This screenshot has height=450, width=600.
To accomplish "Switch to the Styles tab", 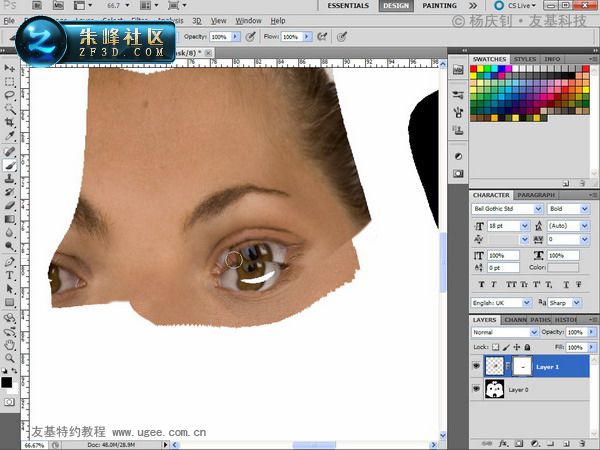I will 525,59.
